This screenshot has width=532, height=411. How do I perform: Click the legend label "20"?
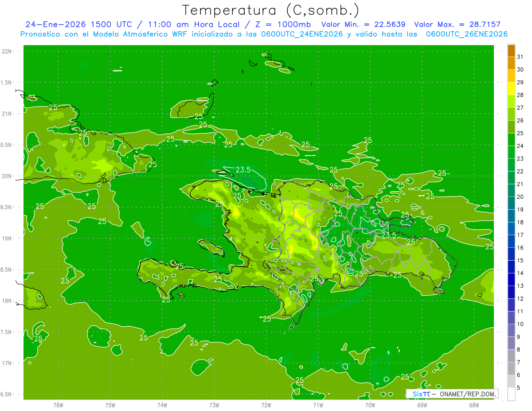[520, 197]
